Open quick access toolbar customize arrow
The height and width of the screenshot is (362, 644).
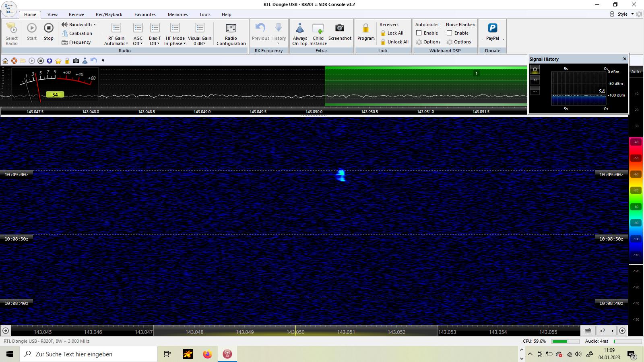103,61
